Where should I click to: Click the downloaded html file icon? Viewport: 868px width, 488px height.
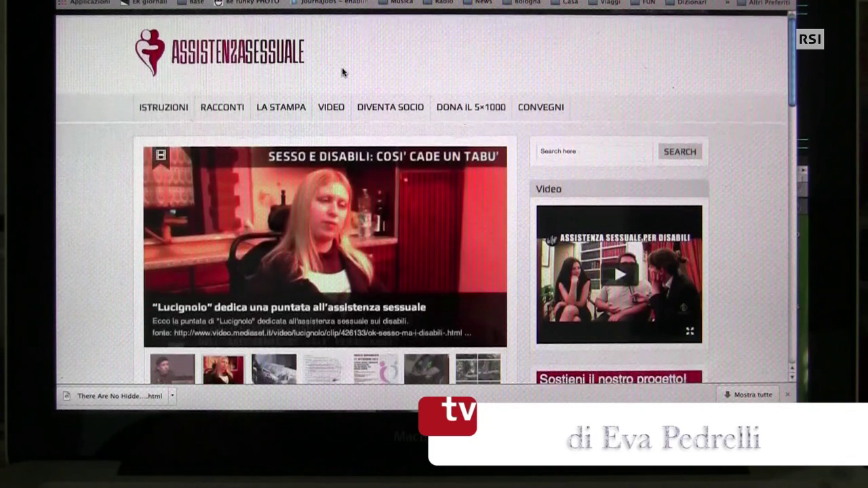click(x=66, y=396)
